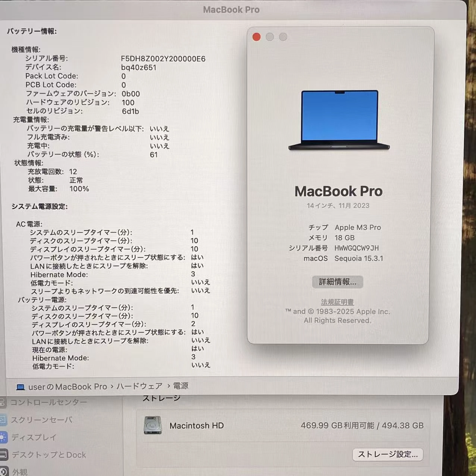Click the macOS version Sequoia 15.3.1
Viewport: 476px width, 476px height.
click(359, 258)
